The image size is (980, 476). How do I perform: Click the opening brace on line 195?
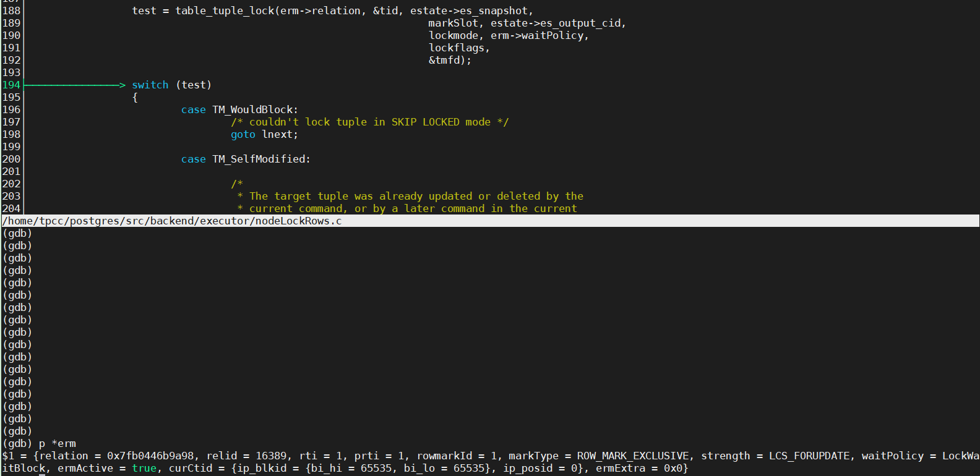click(x=135, y=97)
